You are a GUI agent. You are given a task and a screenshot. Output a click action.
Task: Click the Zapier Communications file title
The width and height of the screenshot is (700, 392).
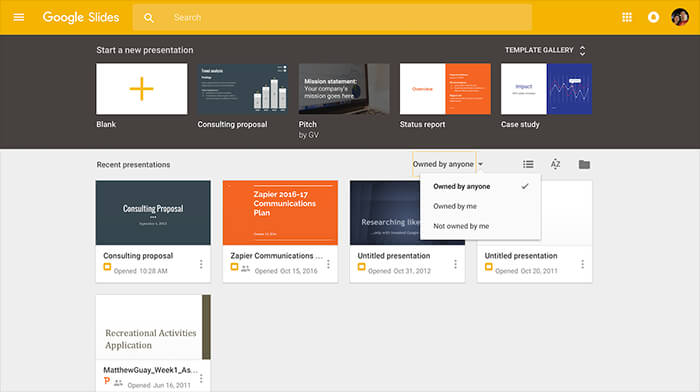(x=276, y=256)
